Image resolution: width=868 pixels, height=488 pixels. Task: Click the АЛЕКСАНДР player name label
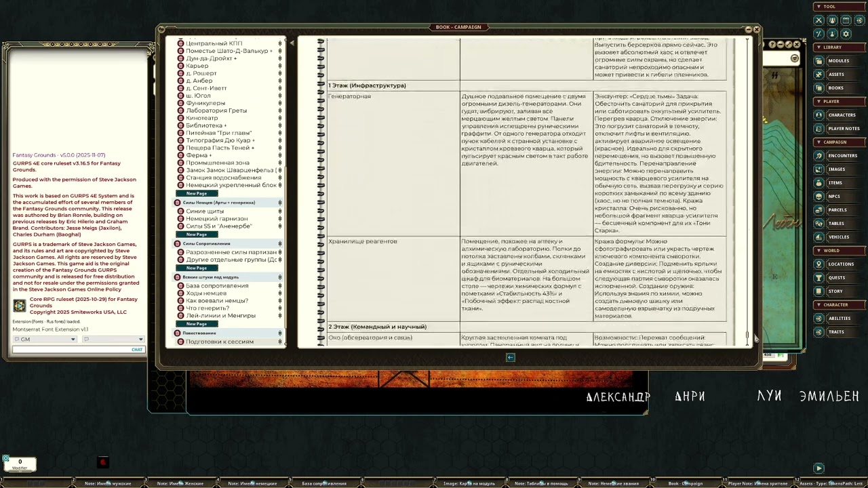click(618, 397)
